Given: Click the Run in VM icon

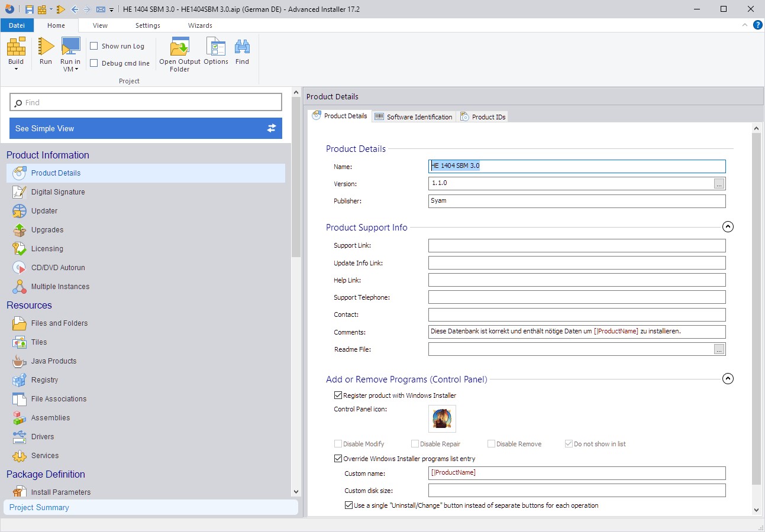Looking at the screenshot, I should 70,47.
